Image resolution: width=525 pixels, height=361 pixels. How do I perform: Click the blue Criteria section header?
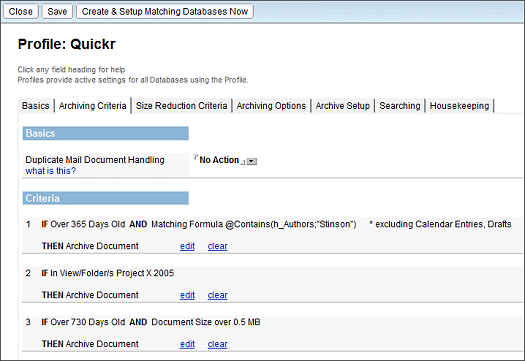coord(105,198)
